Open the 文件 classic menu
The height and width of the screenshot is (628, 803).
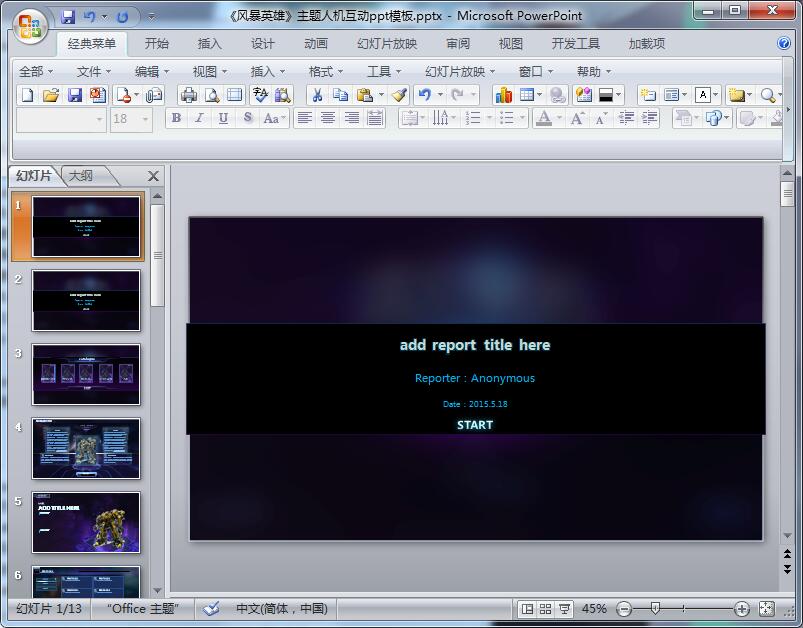pos(93,72)
